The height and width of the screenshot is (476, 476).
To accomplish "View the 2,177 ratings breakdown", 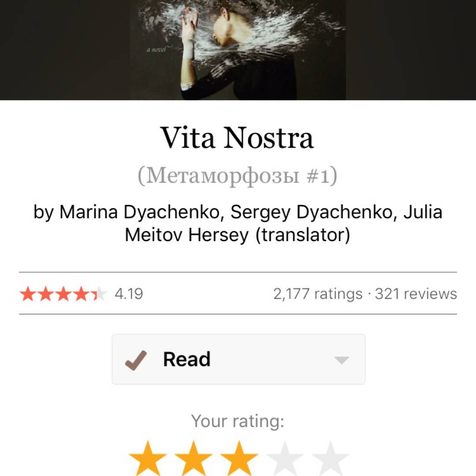I will [318, 294].
